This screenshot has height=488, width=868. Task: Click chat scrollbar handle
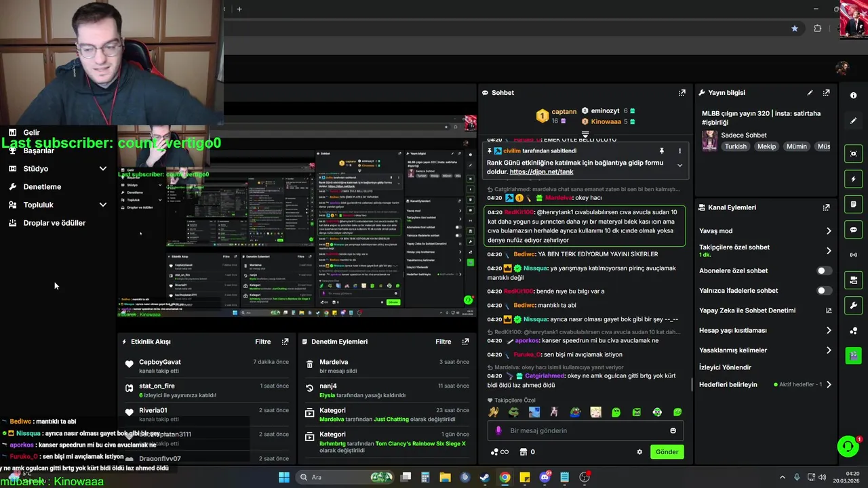pyautogui.click(x=692, y=384)
